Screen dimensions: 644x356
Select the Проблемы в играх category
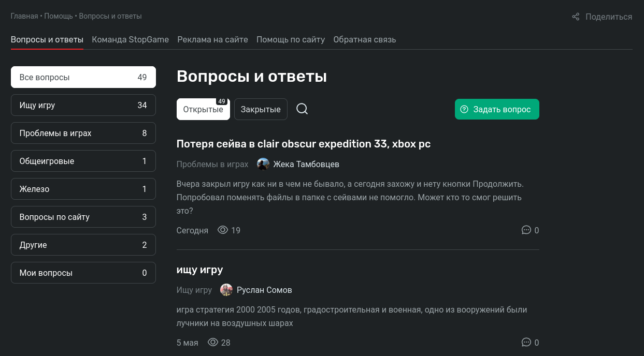click(83, 133)
